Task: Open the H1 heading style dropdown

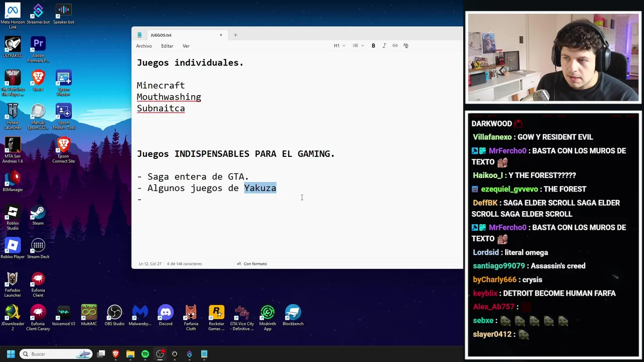Action: [340, 46]
